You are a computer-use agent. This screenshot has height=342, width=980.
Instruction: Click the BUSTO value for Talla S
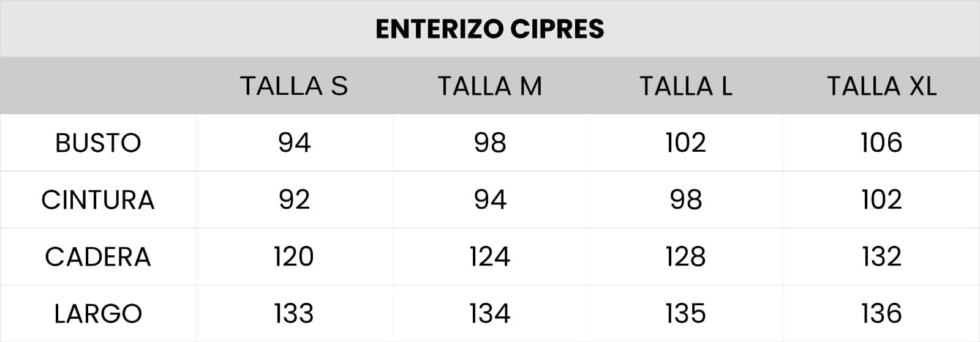click(294, 143)
